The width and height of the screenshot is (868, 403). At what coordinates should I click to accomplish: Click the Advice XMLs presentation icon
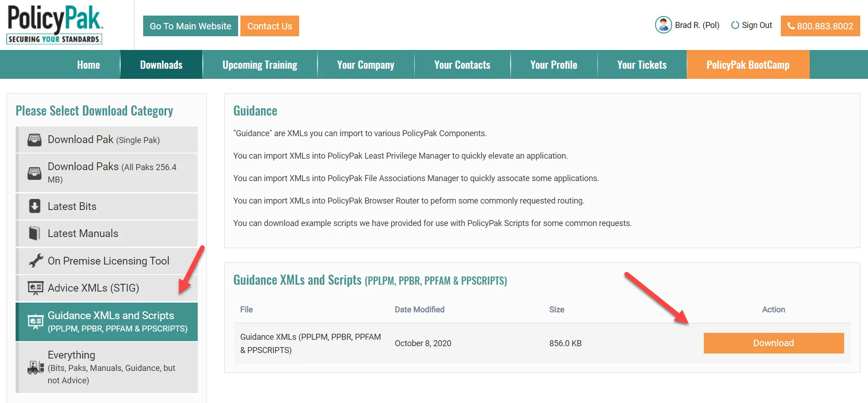coord(35,288)
